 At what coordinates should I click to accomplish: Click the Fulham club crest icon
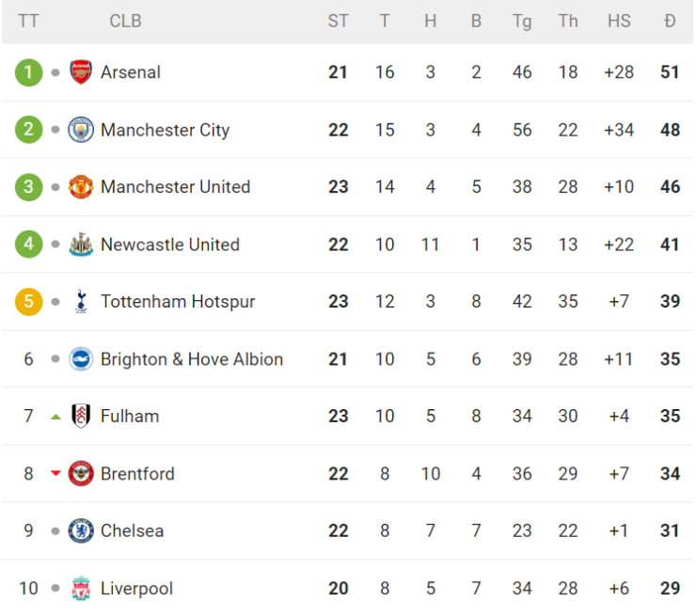pyautogui.click(x=81, y=417)
